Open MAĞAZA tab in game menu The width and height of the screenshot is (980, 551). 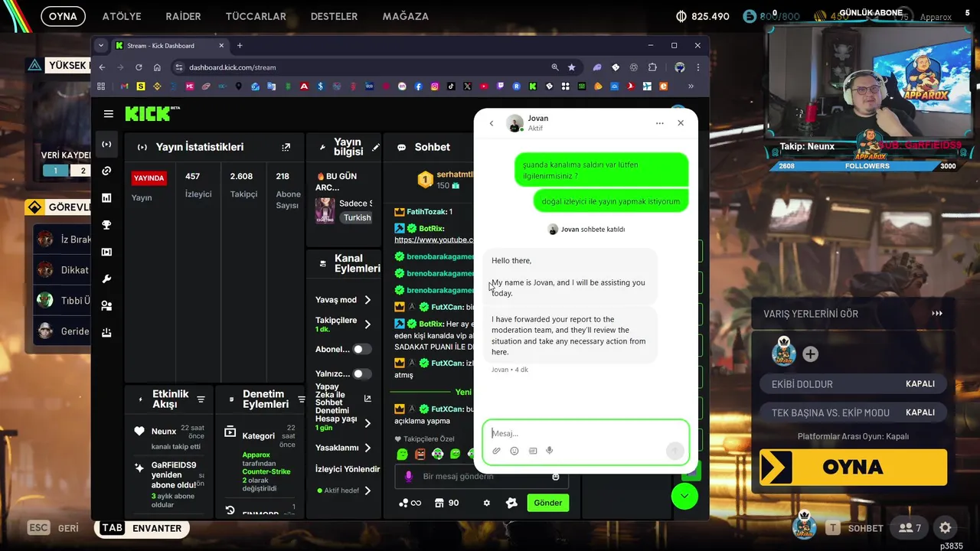click(x=405, y=16)
